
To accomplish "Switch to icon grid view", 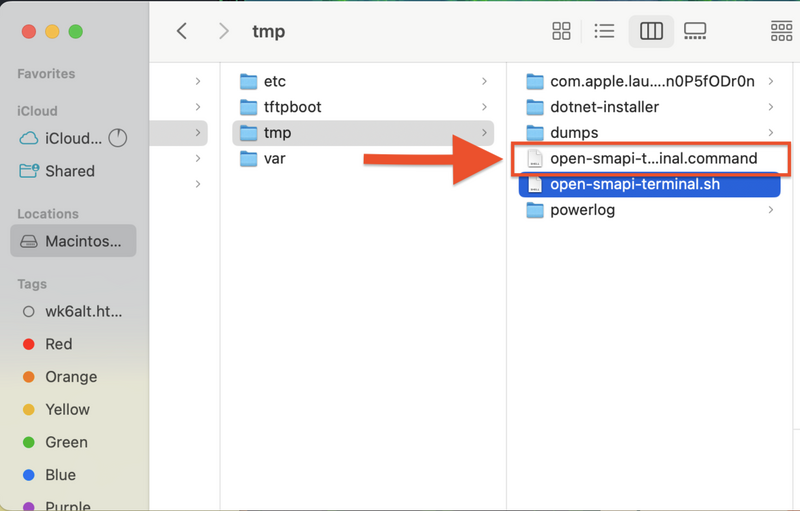I will [x=561, y=31].
